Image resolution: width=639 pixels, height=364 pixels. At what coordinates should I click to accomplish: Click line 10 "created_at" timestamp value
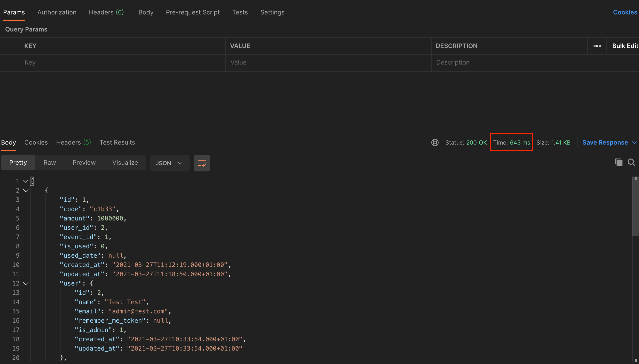click(170, 265)
